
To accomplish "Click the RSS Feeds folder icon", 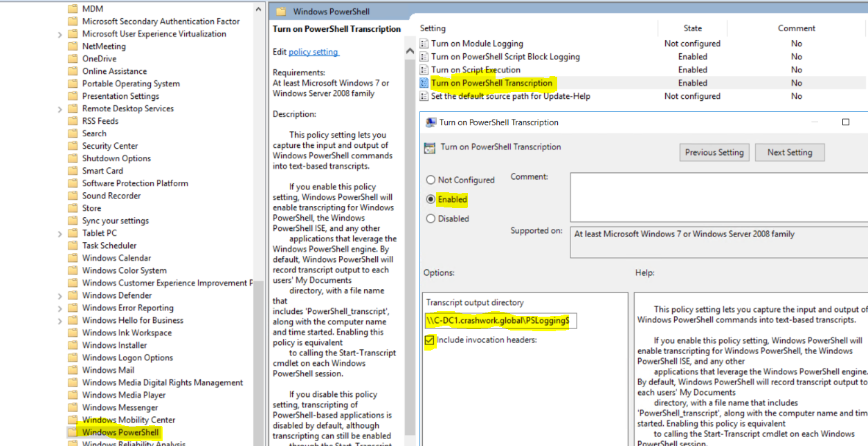I will tap(73, 121).
